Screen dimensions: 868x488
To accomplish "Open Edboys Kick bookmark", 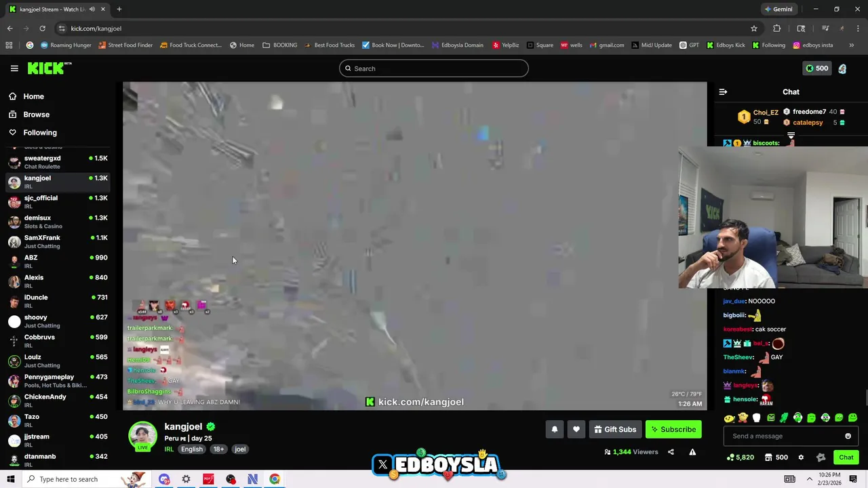I will [725, 45].
